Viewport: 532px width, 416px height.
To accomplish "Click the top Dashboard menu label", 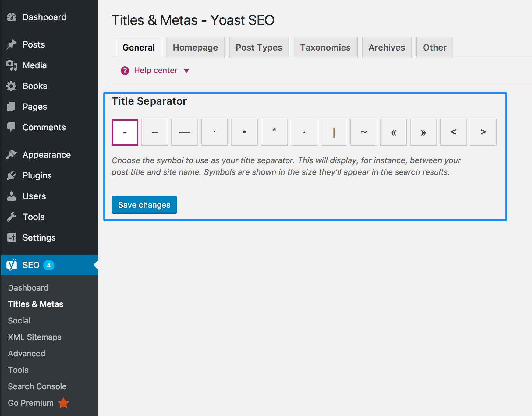I will pos(44,17).
